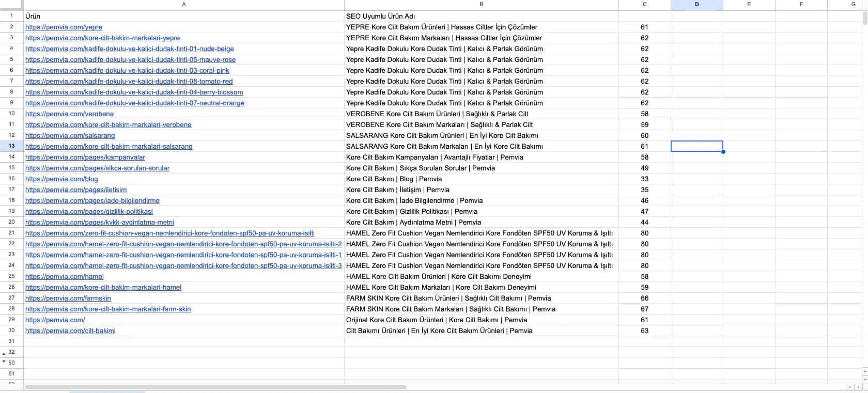The image size is (868, 393).
Task: Select column E header
Action: pyautogui.click(x=749, y=5)
